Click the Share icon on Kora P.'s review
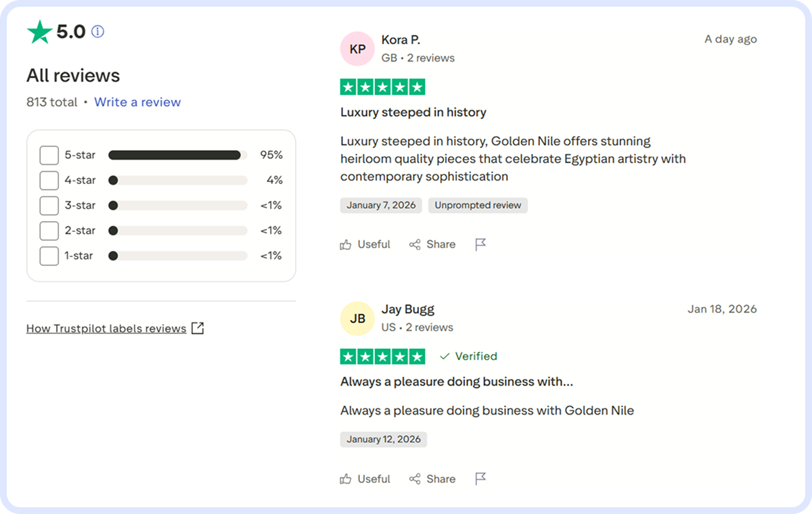Viewport: 812px width, 514px height. coord(415,245)
